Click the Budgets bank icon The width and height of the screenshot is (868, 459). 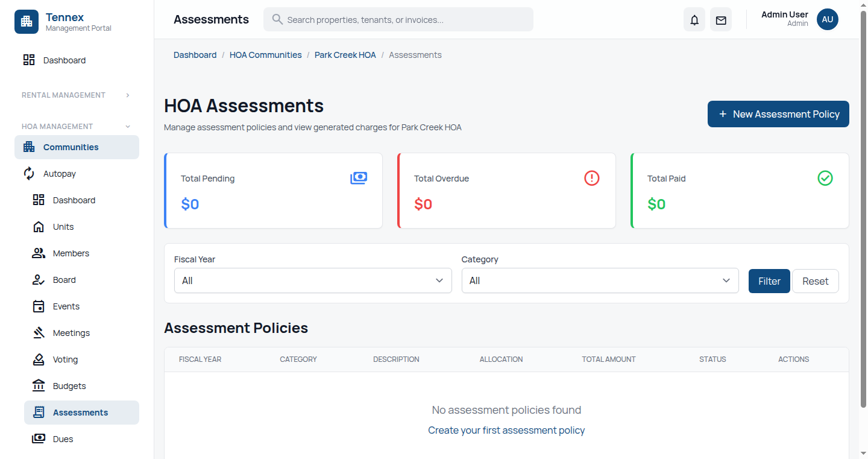tap(39, 385)
